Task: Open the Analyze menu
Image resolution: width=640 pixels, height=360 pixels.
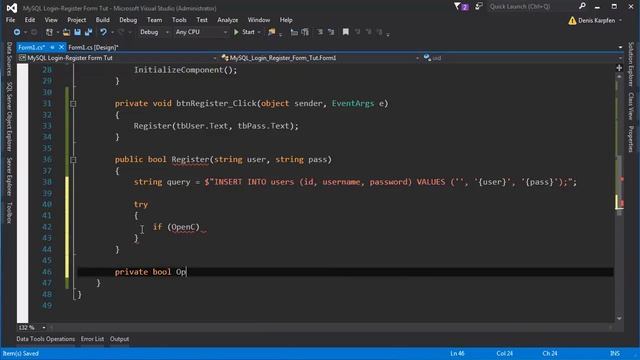Action: click(x=228, y=20)
